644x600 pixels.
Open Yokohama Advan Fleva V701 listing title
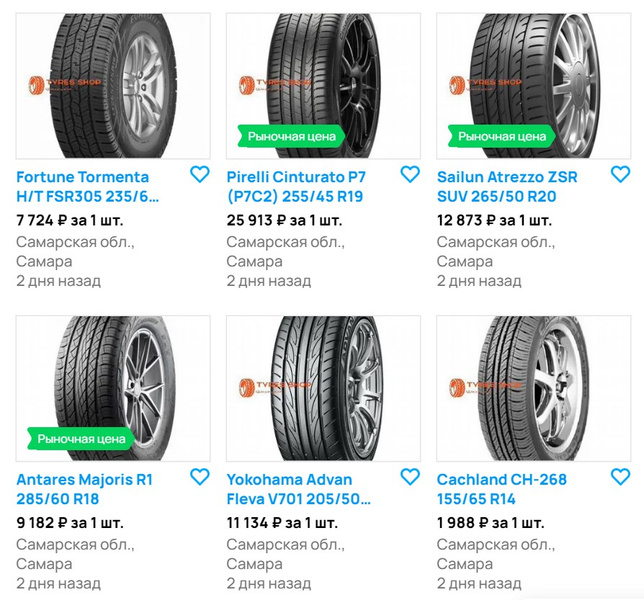(298, 488)
